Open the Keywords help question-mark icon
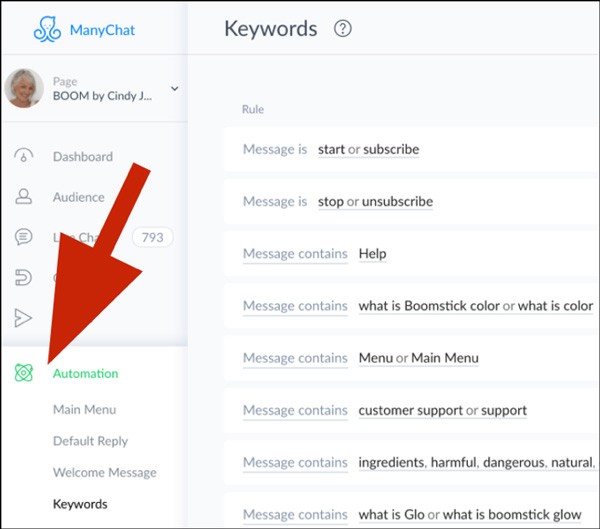The width and height of the screenshot is (600, 529). click(x=342, y=29)
